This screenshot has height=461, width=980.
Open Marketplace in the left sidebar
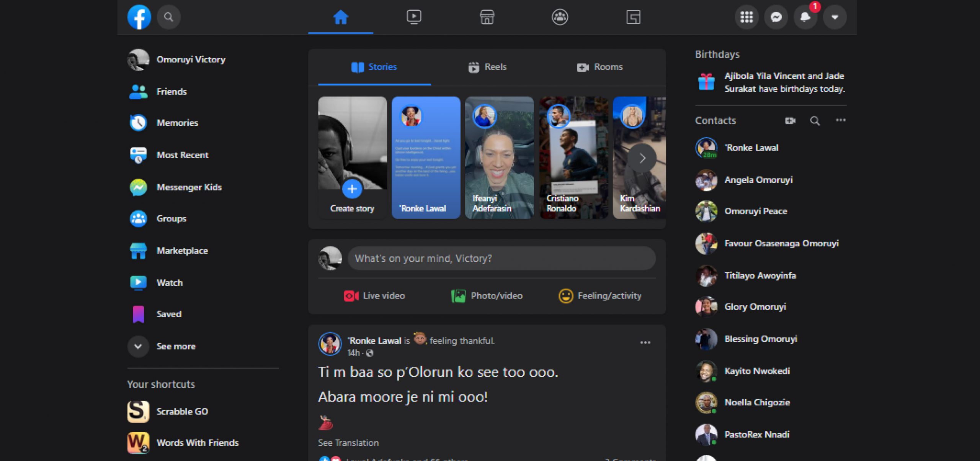tap(203, 251)
